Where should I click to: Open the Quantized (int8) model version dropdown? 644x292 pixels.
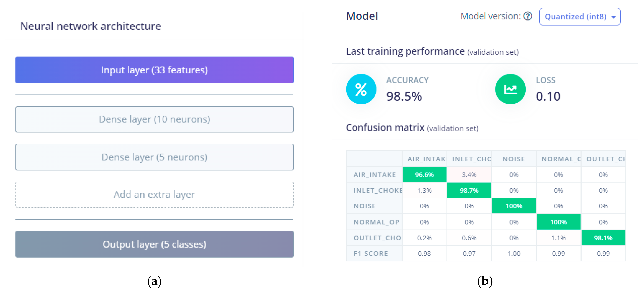[579, 17]
